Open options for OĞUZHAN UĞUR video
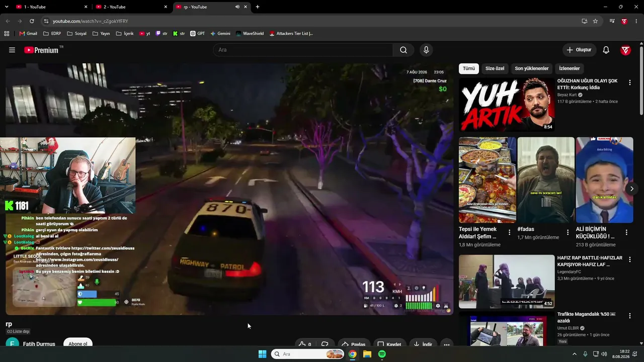Image resolution: width=644 pixels, height=362 pixels. [629, 82]
